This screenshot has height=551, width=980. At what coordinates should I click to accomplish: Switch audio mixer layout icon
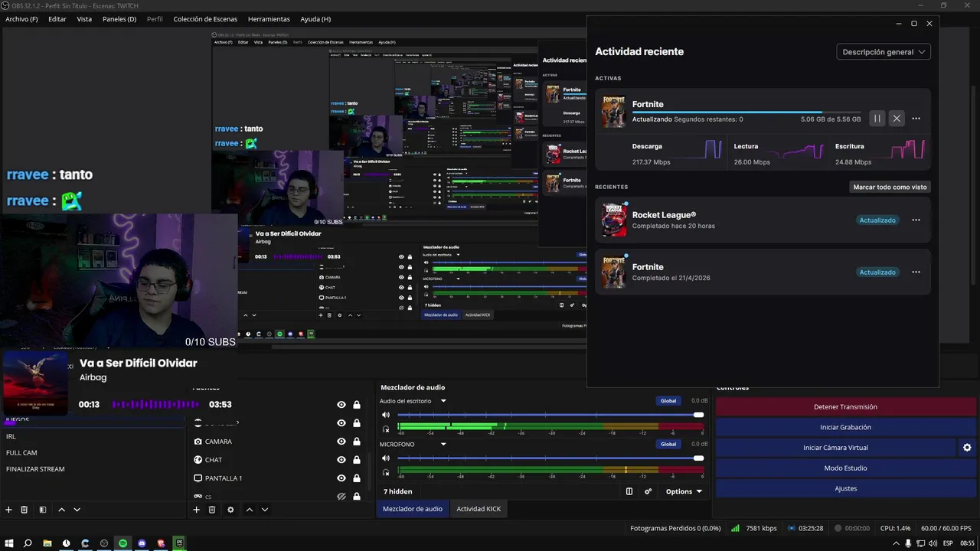point(629,491)
